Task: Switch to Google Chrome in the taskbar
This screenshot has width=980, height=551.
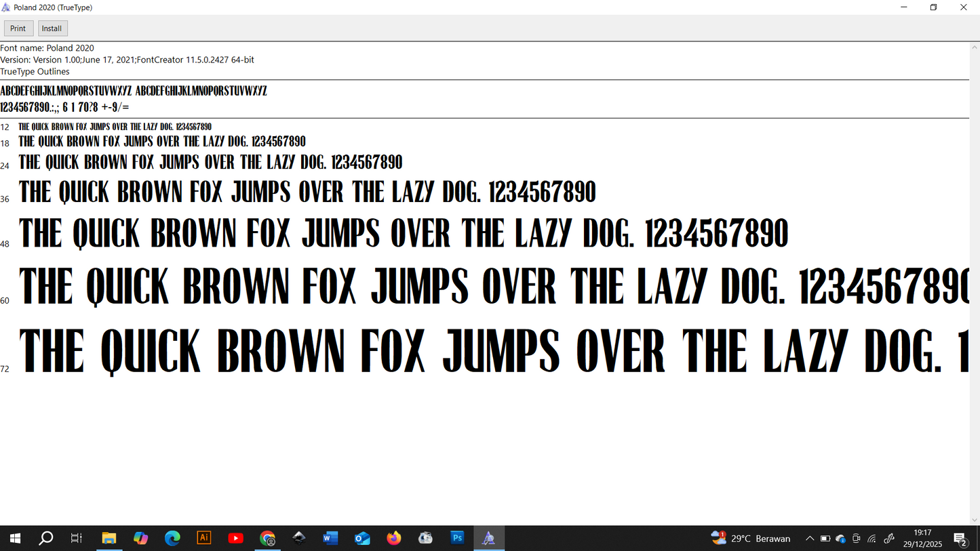Action: pos(268,538)
